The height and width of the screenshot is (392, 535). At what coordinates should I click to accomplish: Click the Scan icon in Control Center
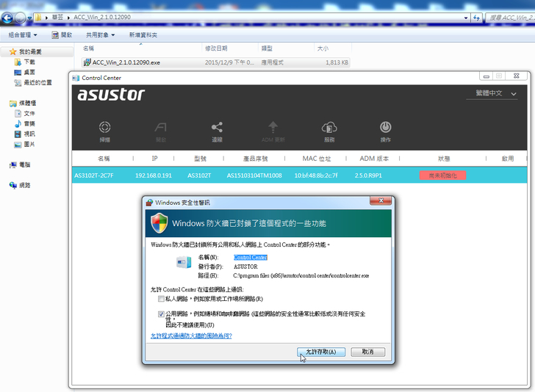tap(105, 128)
